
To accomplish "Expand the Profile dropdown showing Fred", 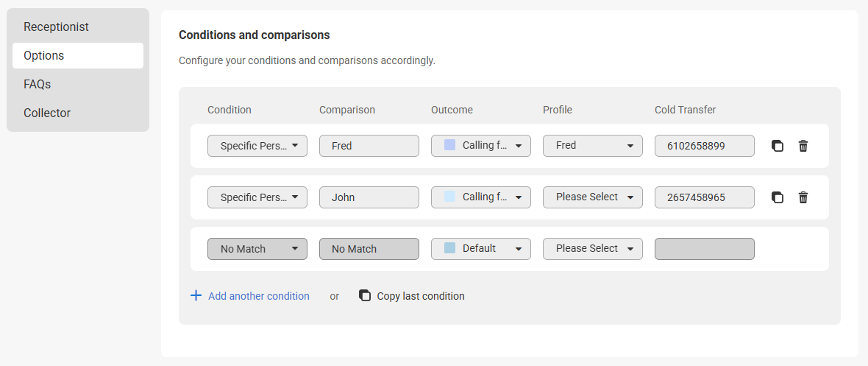I will click(x=593, y=146).
